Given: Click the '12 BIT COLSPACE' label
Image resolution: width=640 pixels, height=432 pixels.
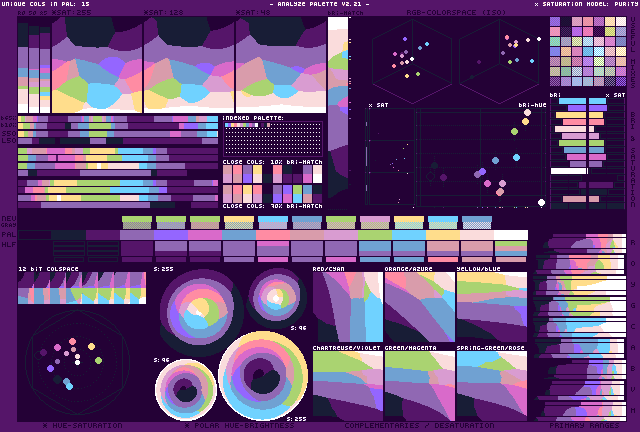Looking at the screenshot, I should tap(48, 269).
